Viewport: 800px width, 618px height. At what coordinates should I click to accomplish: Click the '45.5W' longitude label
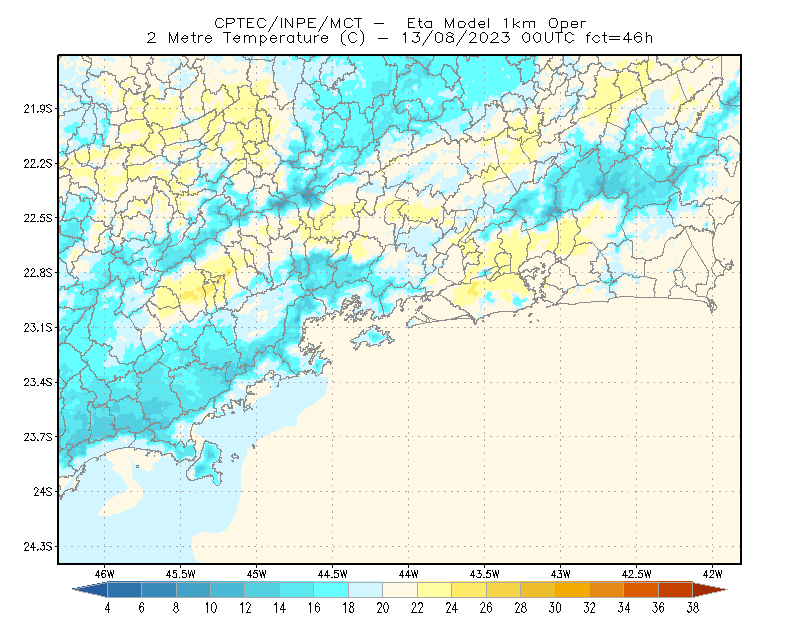click(181, 574)
